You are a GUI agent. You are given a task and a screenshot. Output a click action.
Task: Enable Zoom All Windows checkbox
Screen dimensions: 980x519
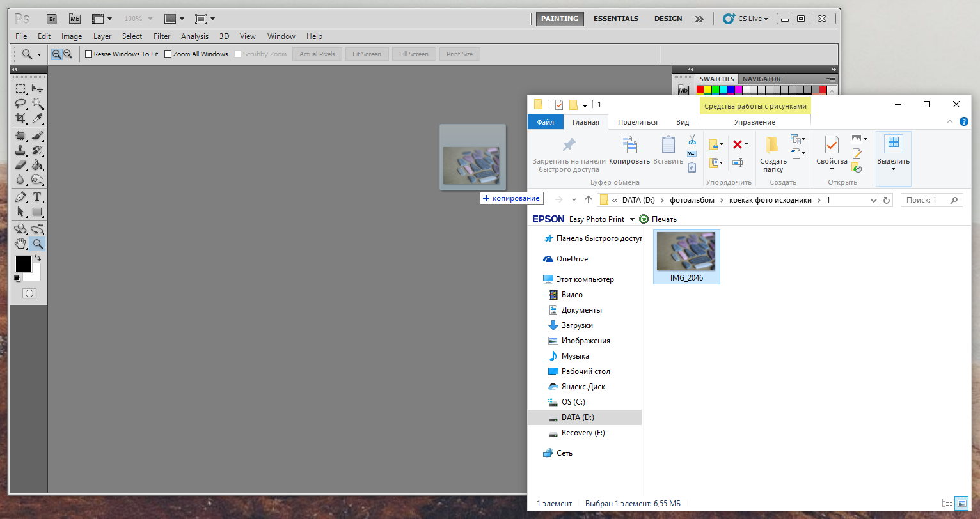pyautogui.click(x=168, y=54)
